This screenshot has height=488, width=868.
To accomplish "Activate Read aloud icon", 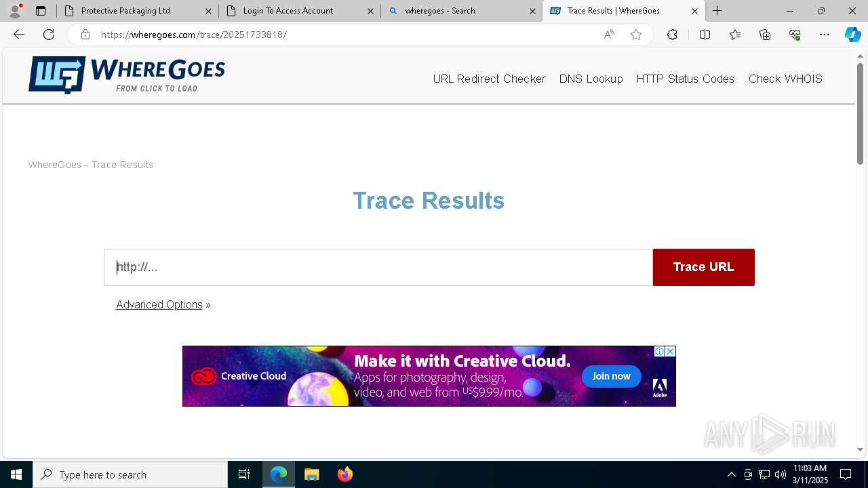I will pyautogui.click(x=609, y=35).
